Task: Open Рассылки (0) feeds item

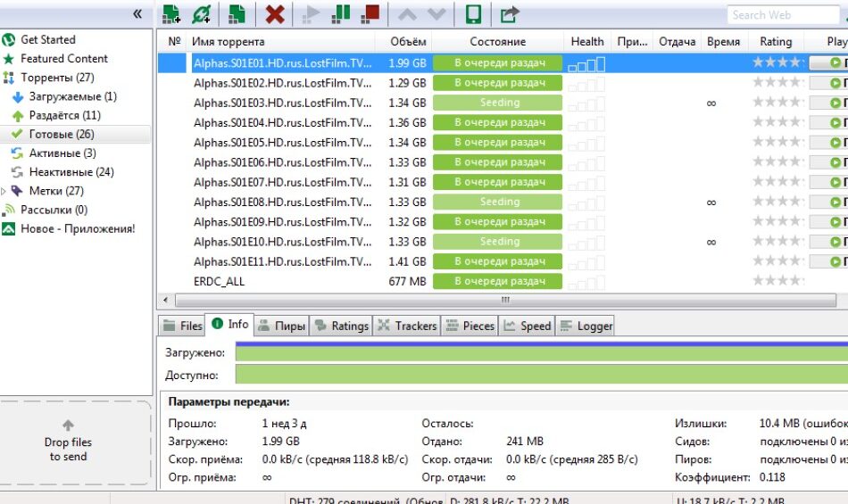Action: click(54, 210)
